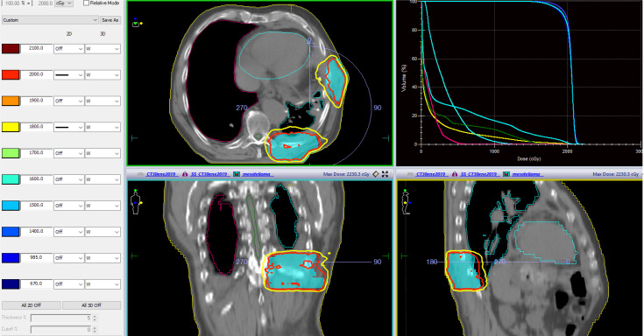The width and height of the screenshot is (644, 336).
Task: Click the All 3D Off button
Action: click(92, 305)
